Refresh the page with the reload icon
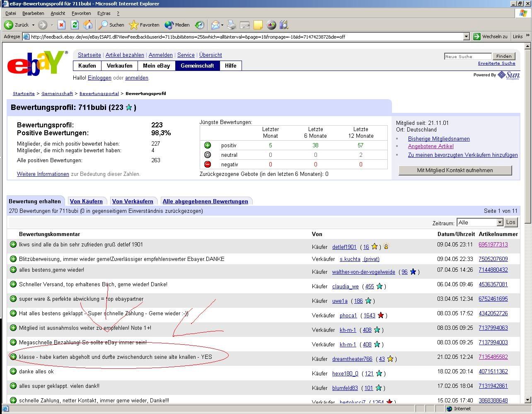 pos(75,25)
